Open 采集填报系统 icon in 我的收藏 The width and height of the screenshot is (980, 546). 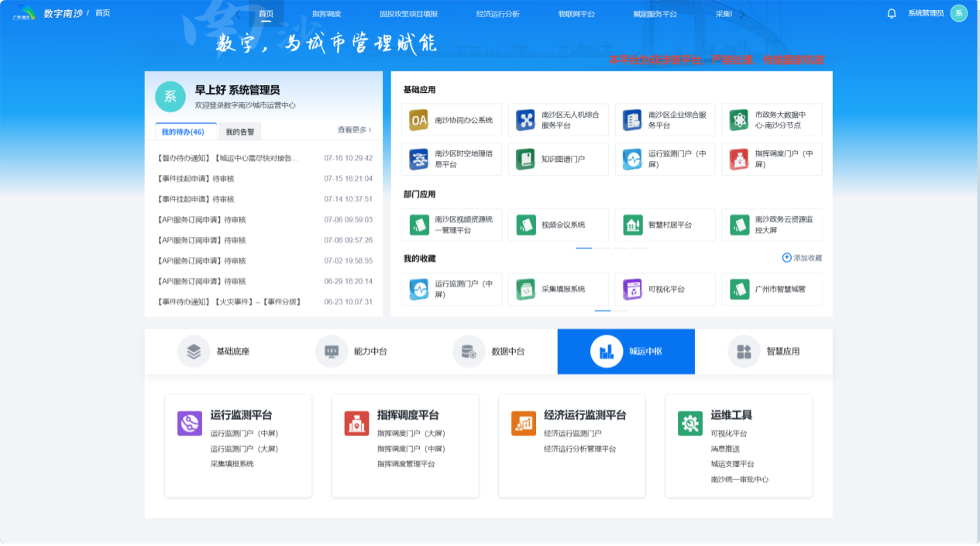click(x=526, y=290)
